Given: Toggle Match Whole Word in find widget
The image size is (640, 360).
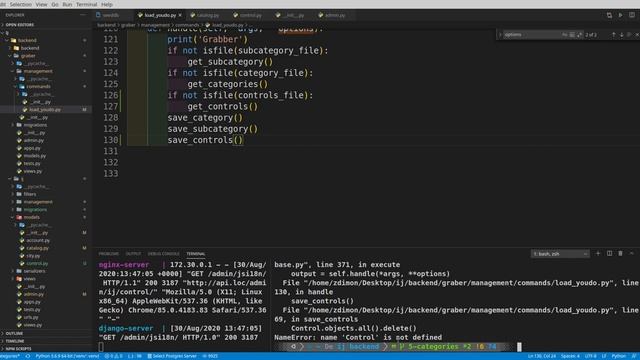Looking at the screenshot, I should click(572, 35).
